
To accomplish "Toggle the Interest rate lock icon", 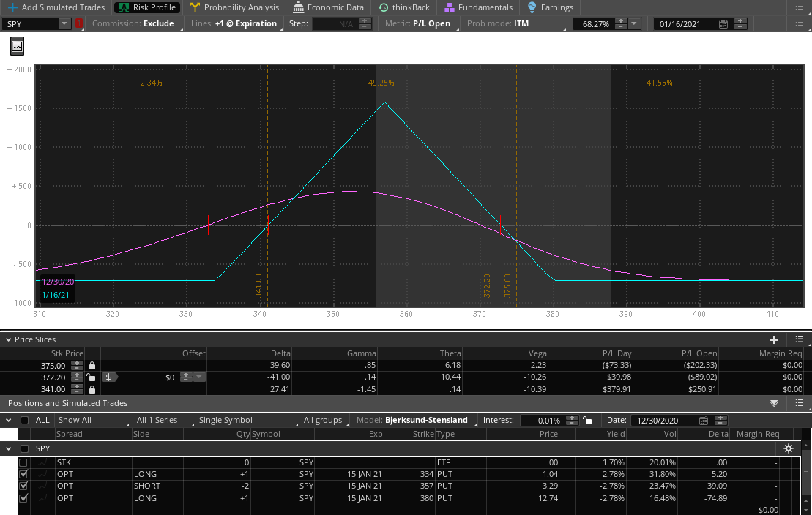I will [x=586, y=421].
